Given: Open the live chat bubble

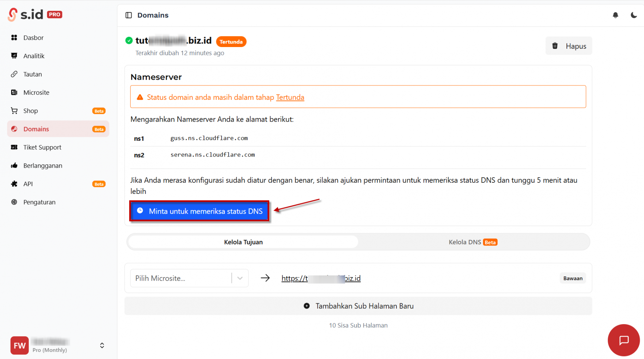Looking at the screenshot, I should pos(624,340).
